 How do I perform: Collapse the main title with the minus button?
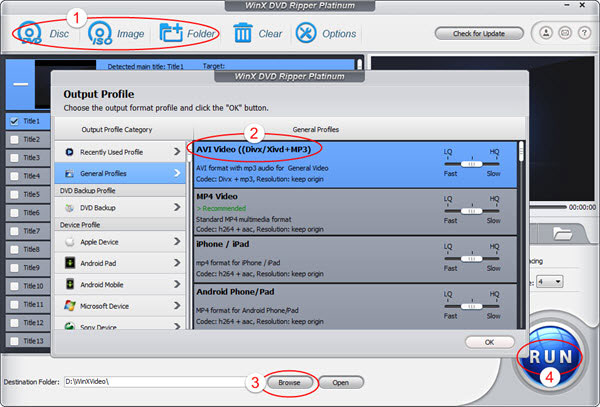(21, 84)
